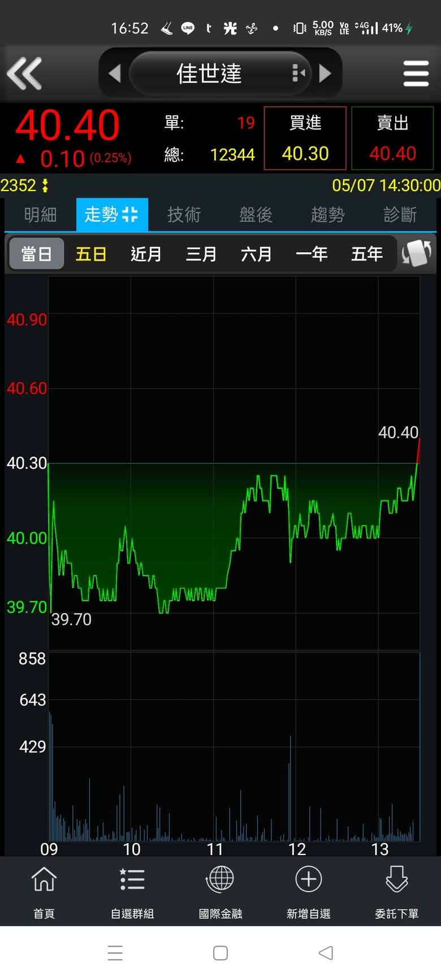Tap the LINE notification icon
This screenshot has height=980, width=441.
[x=188, y=28]
